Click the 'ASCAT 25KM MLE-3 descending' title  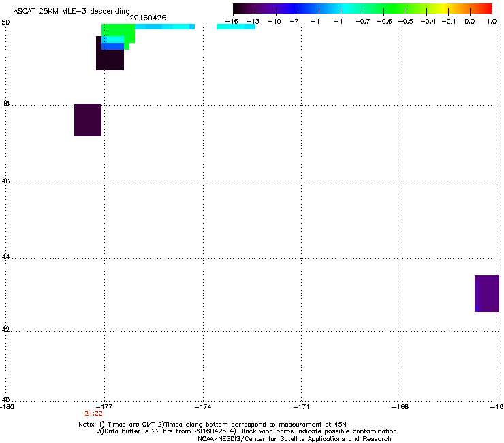coord(72,12)
